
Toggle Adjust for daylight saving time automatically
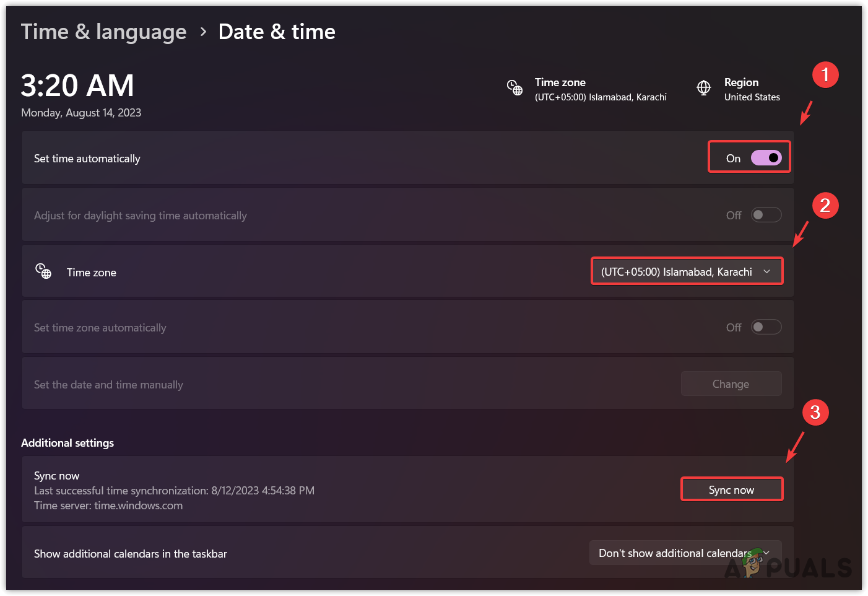point(766,215)
